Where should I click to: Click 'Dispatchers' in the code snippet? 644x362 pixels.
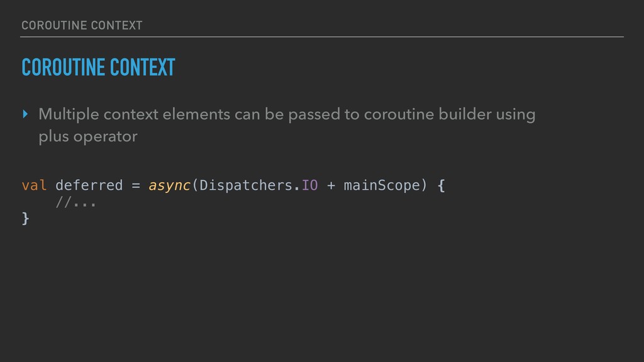click(246, 185)
